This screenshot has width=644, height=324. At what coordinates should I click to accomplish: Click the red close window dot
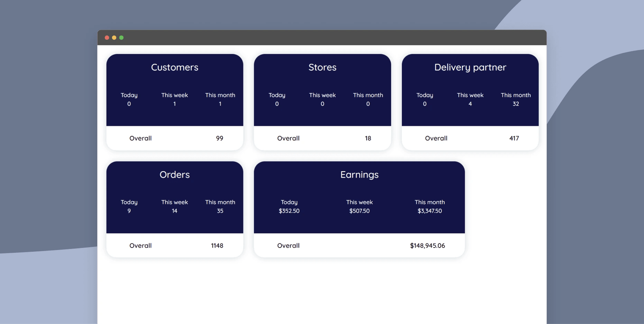(x=107, y=38)
